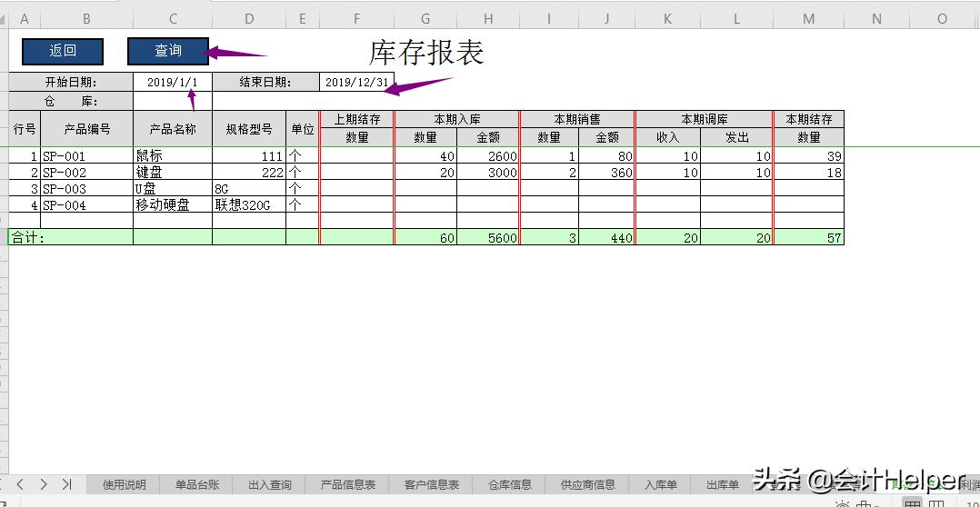Click the 查询 button
Screen dimensions: 980x507
[168, 51]
